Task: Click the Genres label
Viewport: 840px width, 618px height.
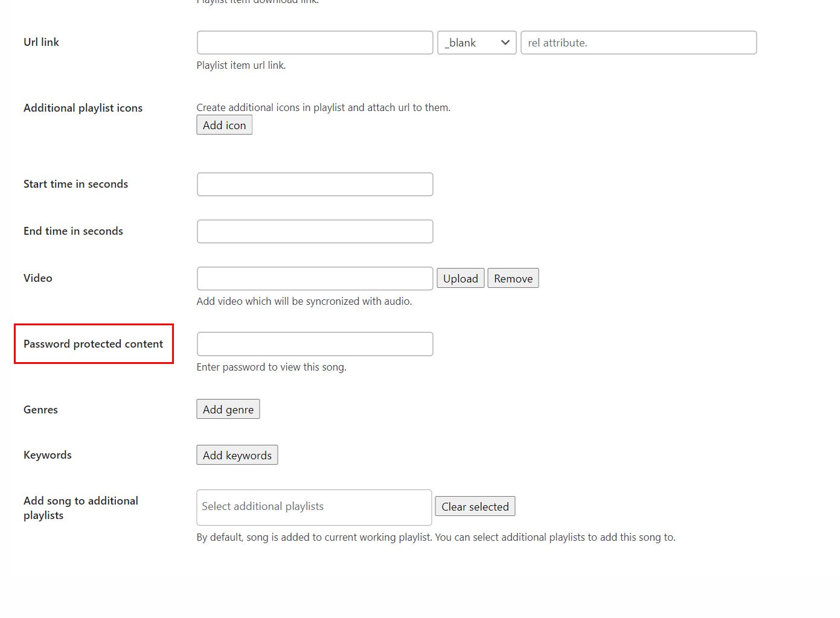Action: tap(41, 410)
